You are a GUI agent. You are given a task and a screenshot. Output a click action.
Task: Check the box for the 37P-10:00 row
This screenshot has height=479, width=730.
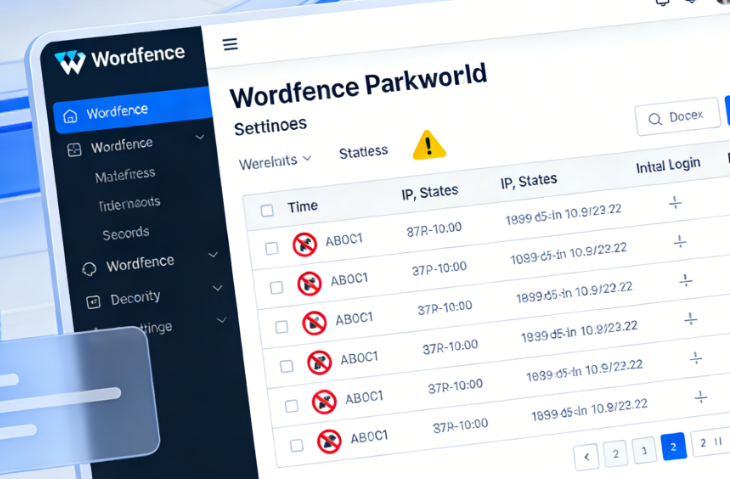pos(277,287)
